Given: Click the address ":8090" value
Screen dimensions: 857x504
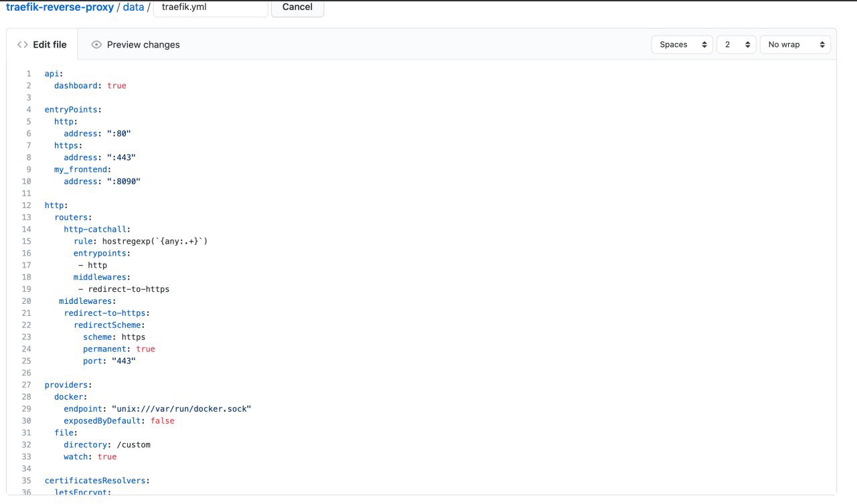Looking at the screenshot, I should 124,181.
